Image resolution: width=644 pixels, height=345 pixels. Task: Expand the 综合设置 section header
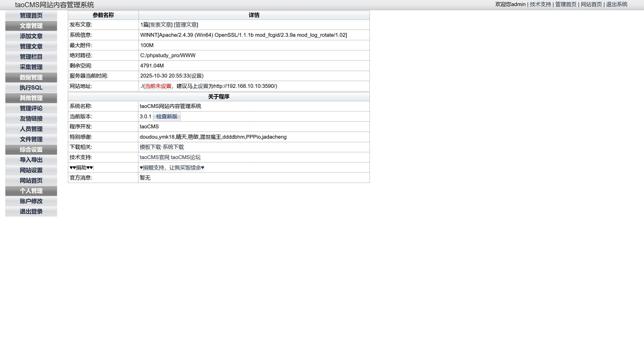pos(31,150)
